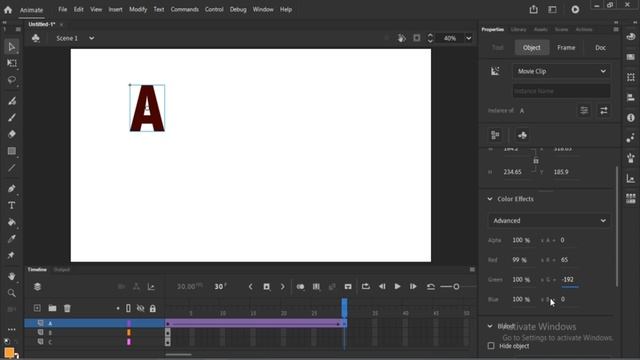Switch to the Doc properties tab
This screenshot has height=360, width=640.
click(600, 47)
